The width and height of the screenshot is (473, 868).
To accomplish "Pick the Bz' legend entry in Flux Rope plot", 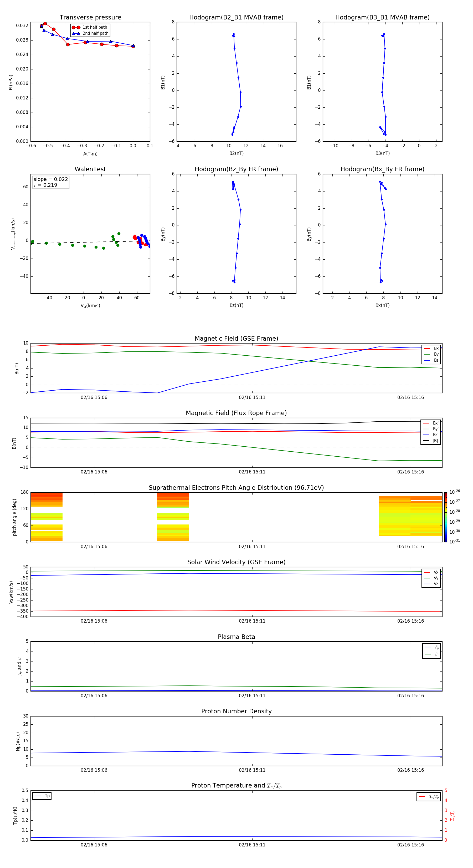I will coord(431,435).
